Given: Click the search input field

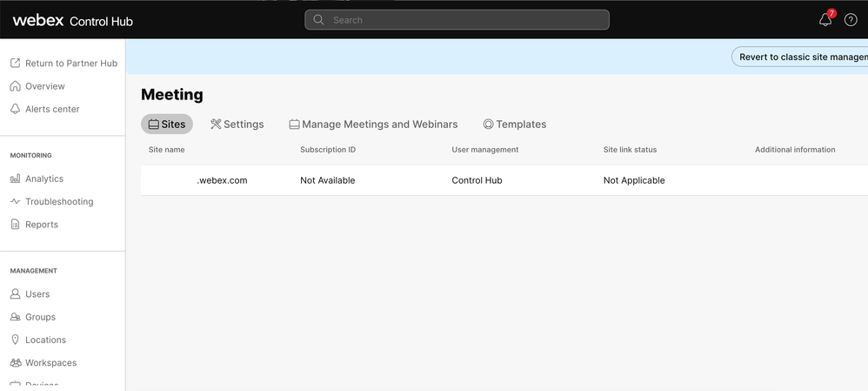Looking at the screenshot, I should click(x=457, y=20).
